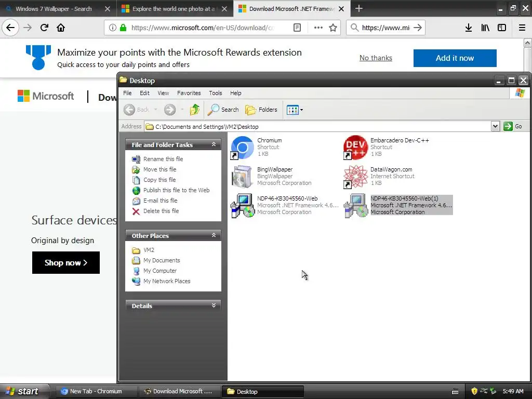This screenshot has width=532, height=399.
Task: Open My Computer in Other Places
Action: click(x=160, y=271)
